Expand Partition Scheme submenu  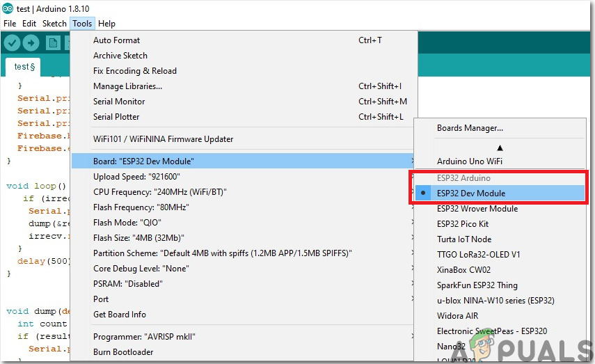tap(243, 253)
